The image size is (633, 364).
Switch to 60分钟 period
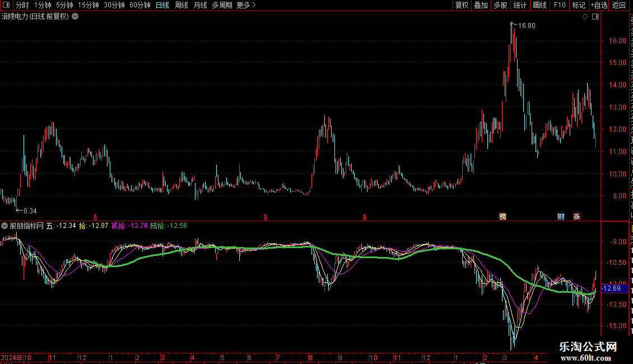point(140,5)
